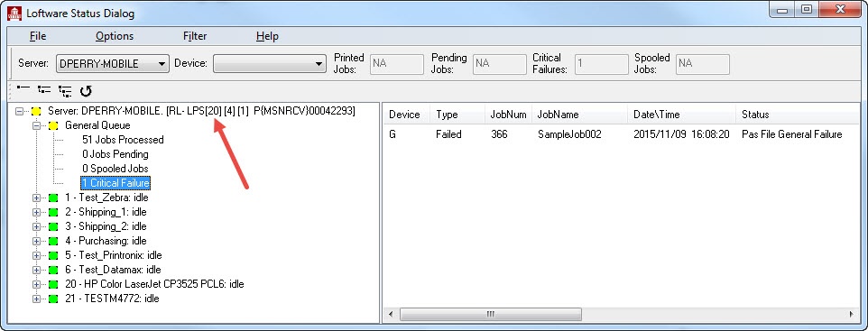Viewport: 868px width, 331px height.
Task: Expand the 21 - TESTM4772 device node
Action: pyautogui.click(x=36, y=299)
